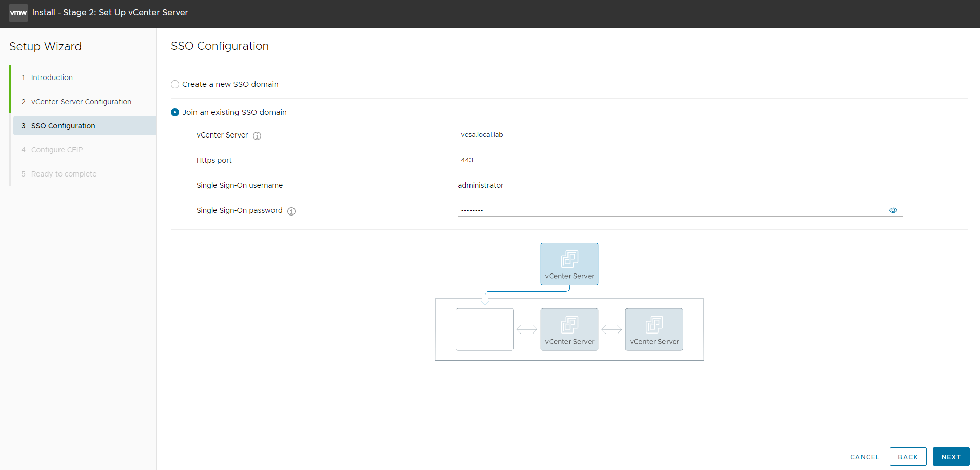
Task: Click the administrator username text
Action: point(481,185)
